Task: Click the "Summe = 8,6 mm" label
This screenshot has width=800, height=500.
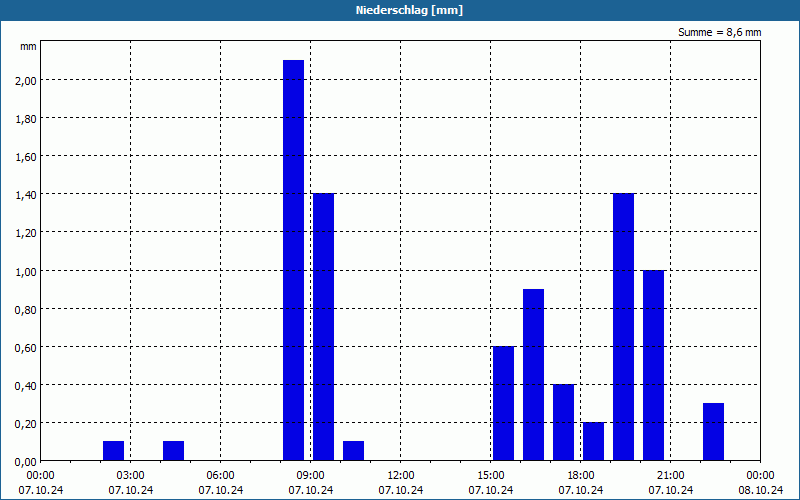Action: [719, 32]
